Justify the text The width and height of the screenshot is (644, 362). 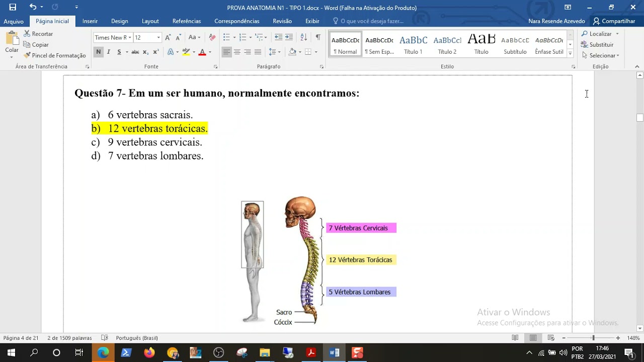click(258, 52)
